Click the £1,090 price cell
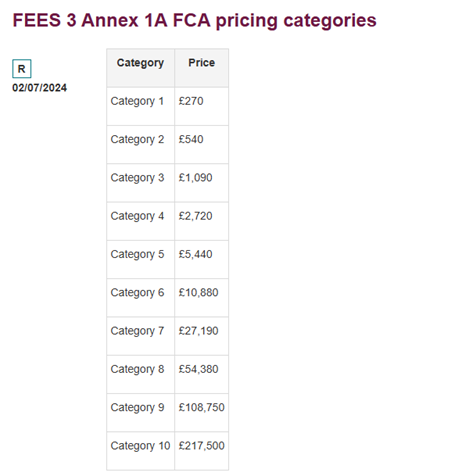Image resolution: width=462 pixels, height=476 pixels. click(201, 183)
